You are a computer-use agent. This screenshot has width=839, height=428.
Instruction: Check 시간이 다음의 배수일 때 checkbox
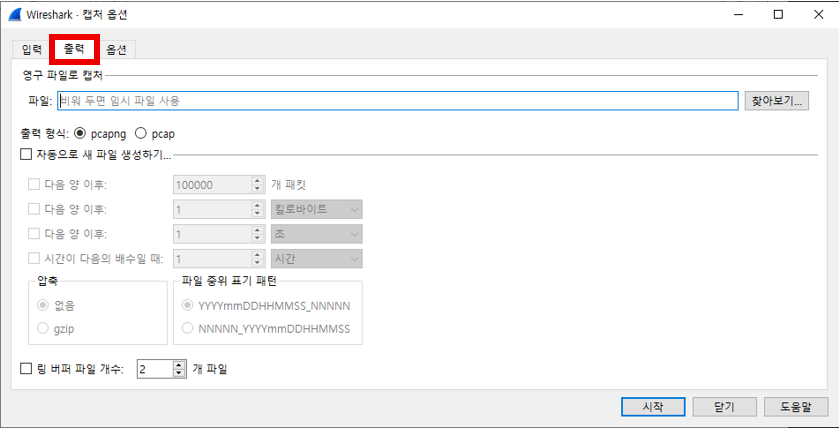coord(35,259)
